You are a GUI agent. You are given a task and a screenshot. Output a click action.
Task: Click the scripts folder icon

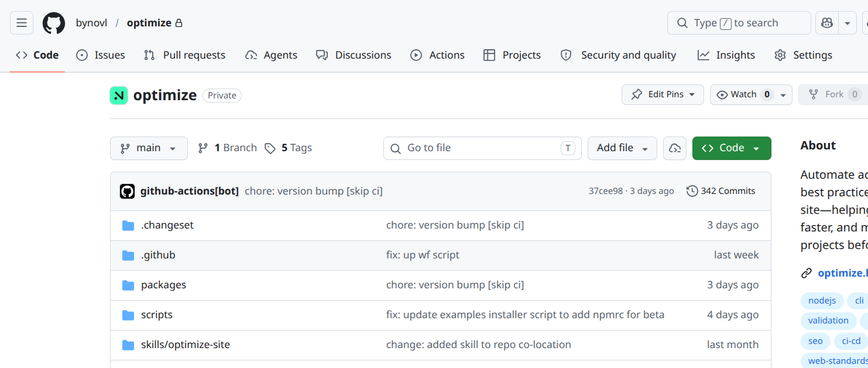[128, 315]
